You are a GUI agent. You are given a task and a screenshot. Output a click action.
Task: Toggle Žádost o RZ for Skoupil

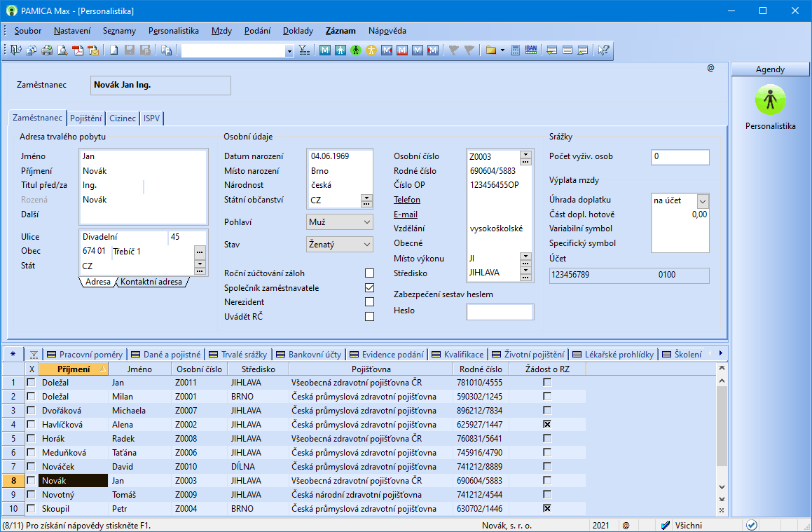tap(547, 508)
